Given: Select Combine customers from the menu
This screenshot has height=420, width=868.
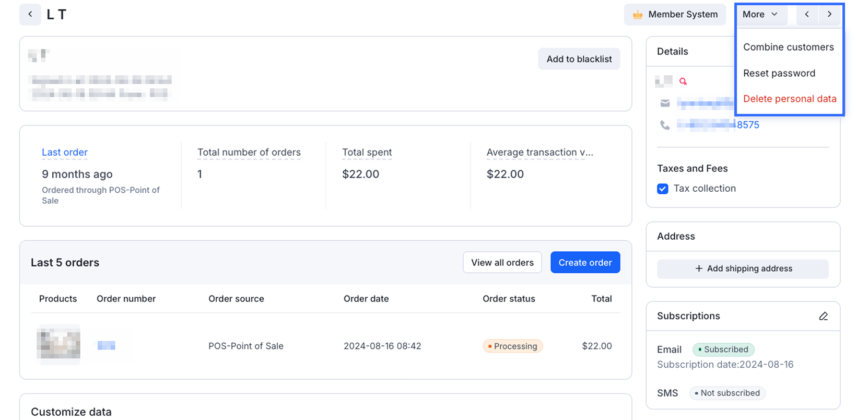Looking at the screenshot, I should pos(788,47).
